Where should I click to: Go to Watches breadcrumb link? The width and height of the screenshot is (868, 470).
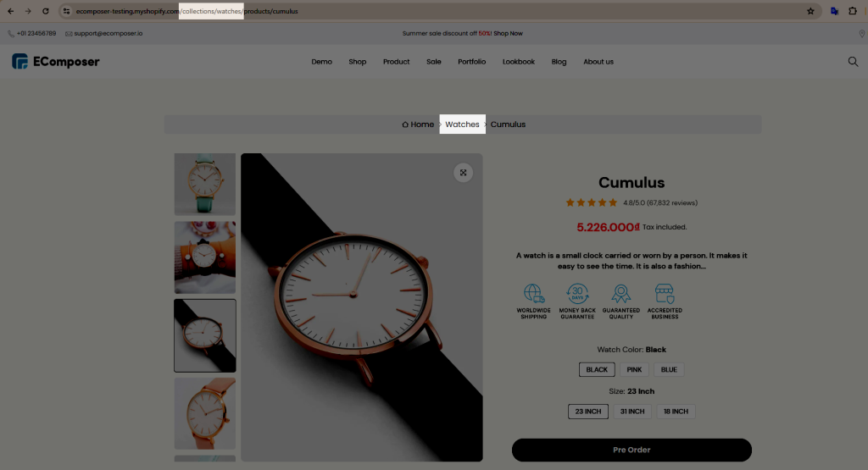click(462, 124)
